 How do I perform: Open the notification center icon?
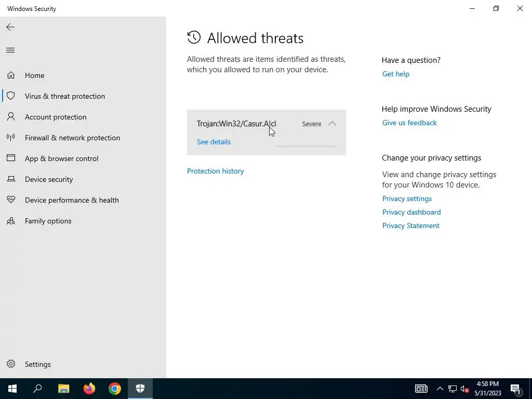coord(516,389)
